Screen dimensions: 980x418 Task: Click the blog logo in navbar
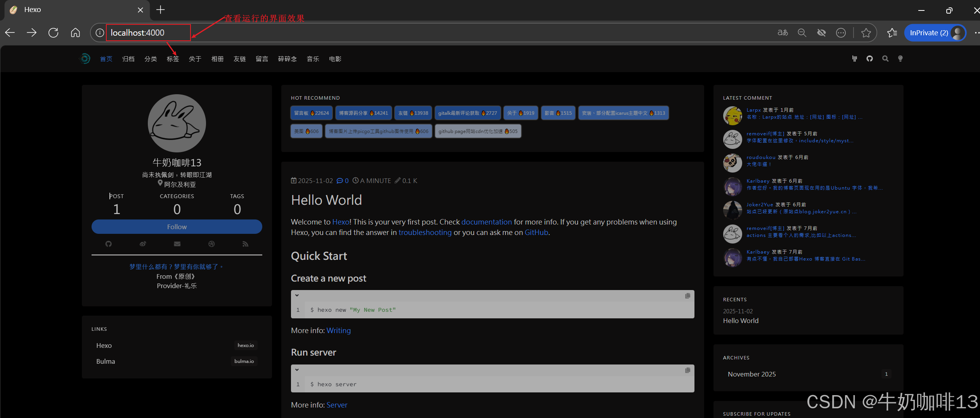tap(85, 59)
